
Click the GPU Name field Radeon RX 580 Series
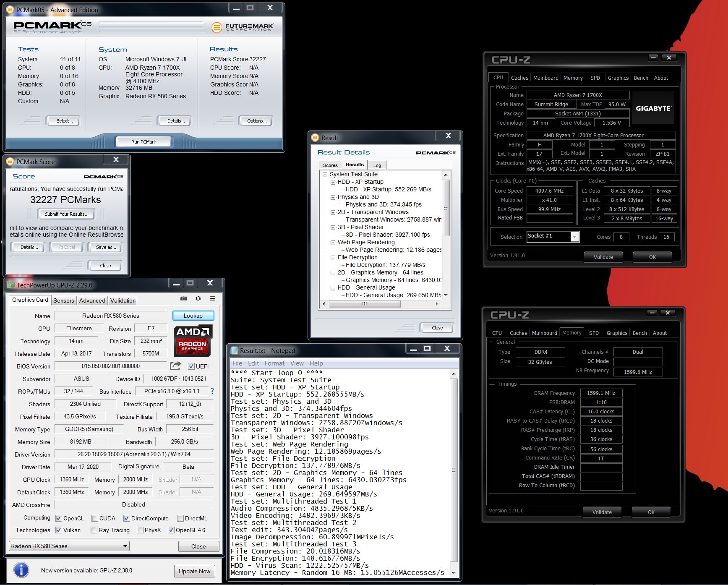[x=111, y=316]
